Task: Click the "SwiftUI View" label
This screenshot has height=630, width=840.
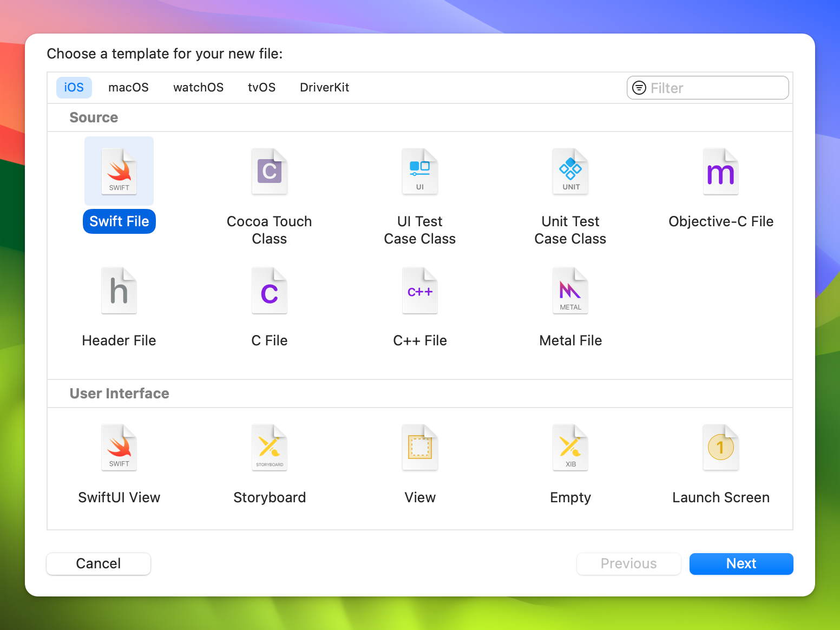Action: click(119, 497)
